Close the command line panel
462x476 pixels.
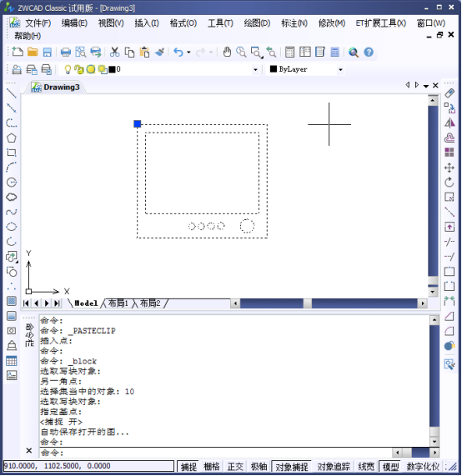pos(29,450)
